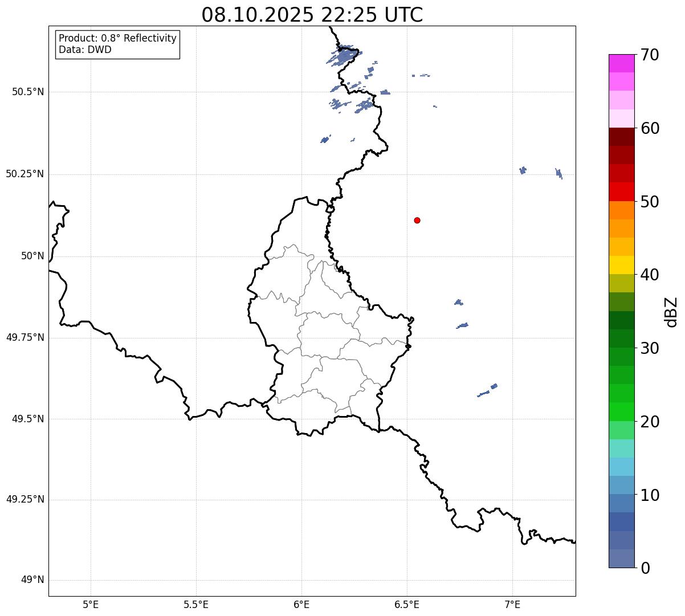685x616 pixels.
Task: Pick the bright red swatch just above 50
Action: pos(621,192)
